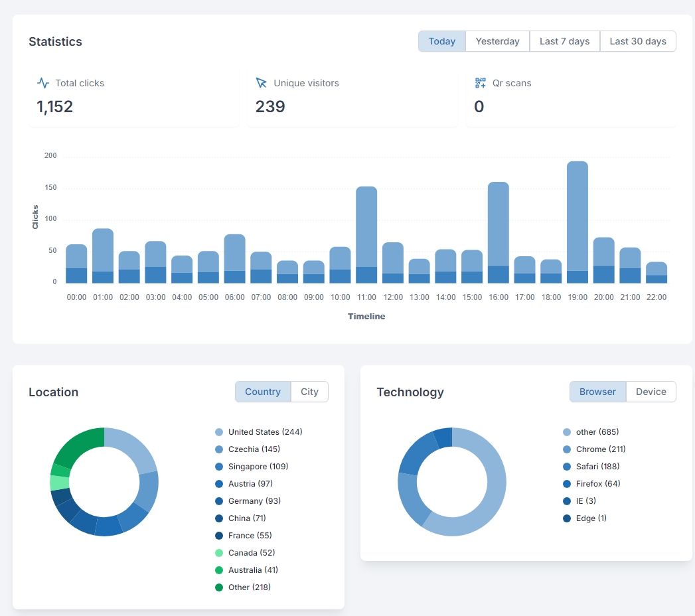The image size is (695, 616).
Task: Switch to Yesterday statistics
Action: [x=497, y=41]
